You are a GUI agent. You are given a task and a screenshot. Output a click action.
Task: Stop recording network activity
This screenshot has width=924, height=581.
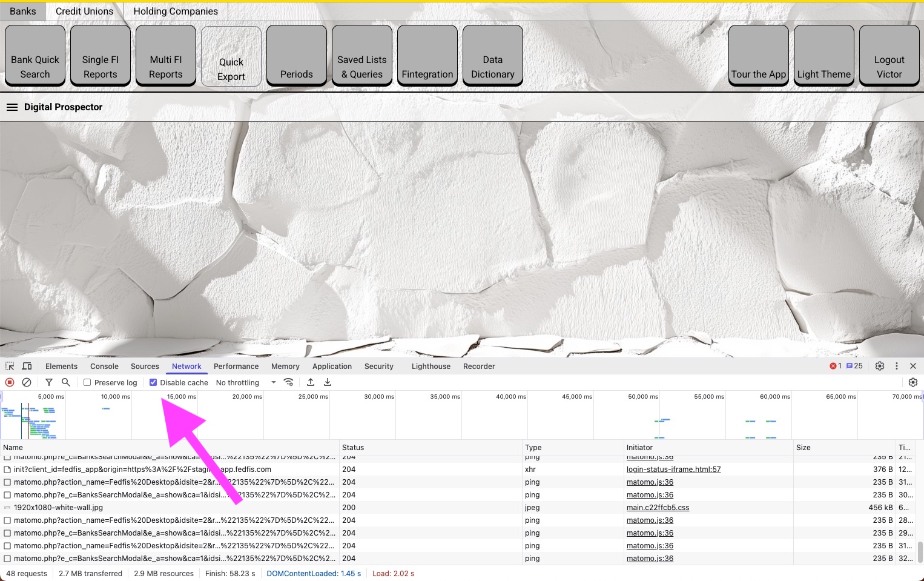(9, 382)
